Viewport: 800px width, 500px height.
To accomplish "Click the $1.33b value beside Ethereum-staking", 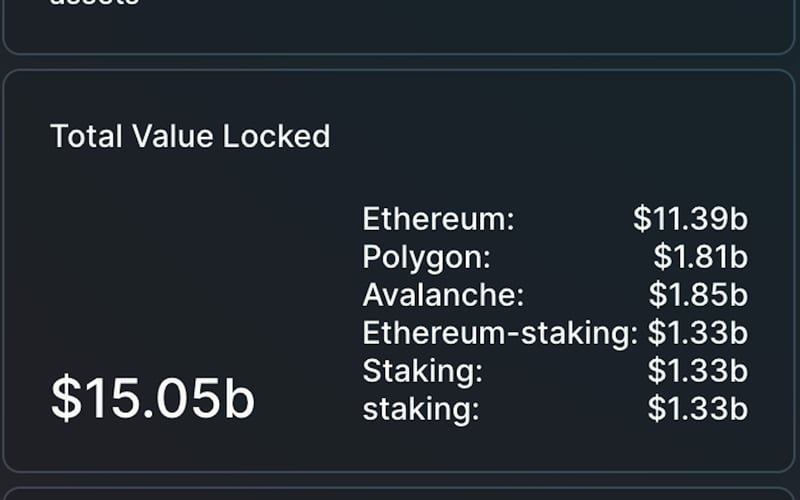I will pos(698,333).
